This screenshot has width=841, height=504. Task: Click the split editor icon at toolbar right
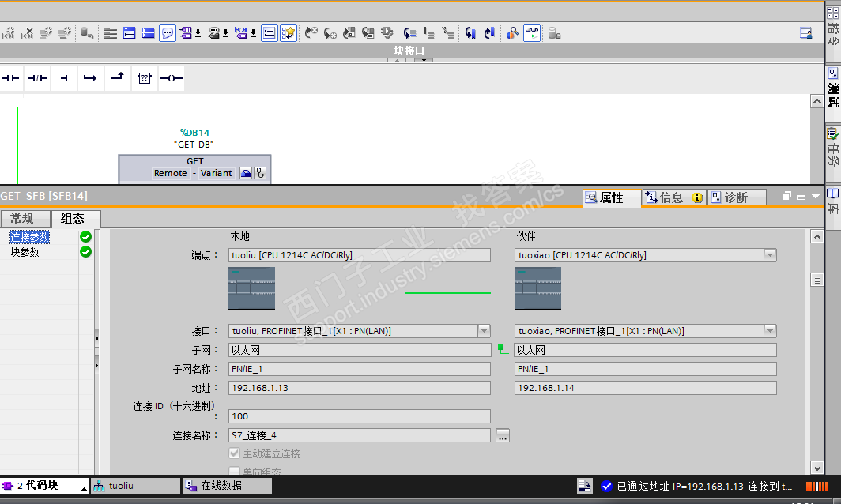(805, 33)
